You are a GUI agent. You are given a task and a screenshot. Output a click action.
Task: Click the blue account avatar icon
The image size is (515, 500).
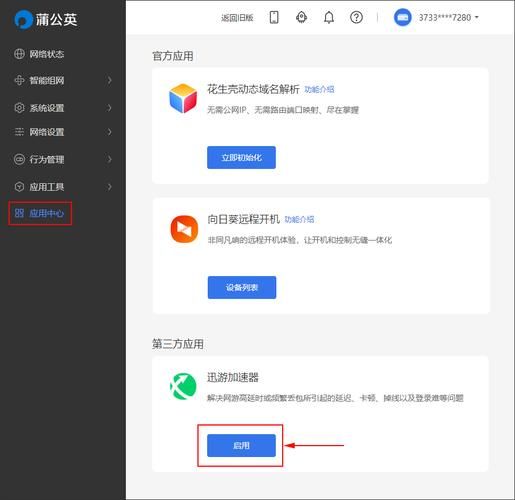403,17
